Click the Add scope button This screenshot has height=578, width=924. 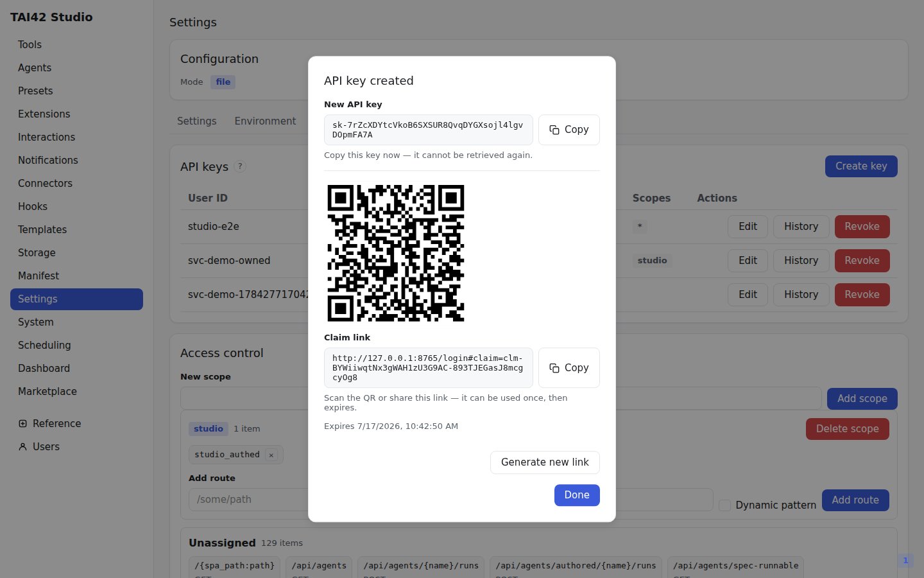click(x=862, y=399)
